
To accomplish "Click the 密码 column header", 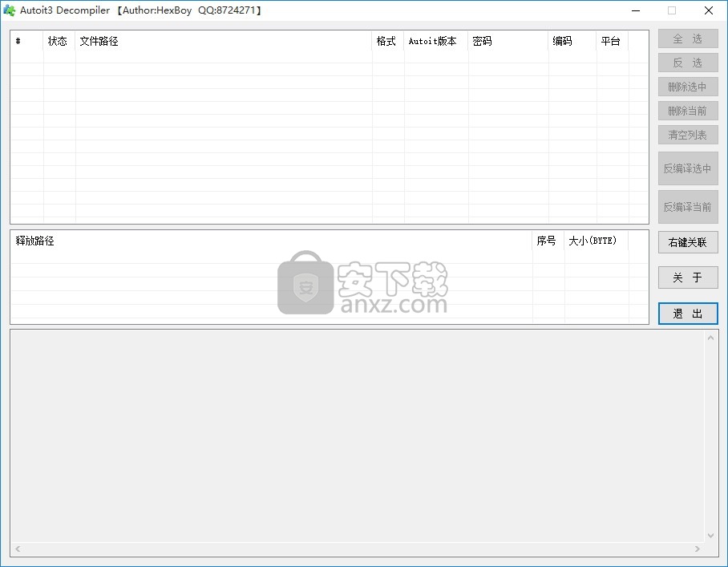I will pos(508,42).
